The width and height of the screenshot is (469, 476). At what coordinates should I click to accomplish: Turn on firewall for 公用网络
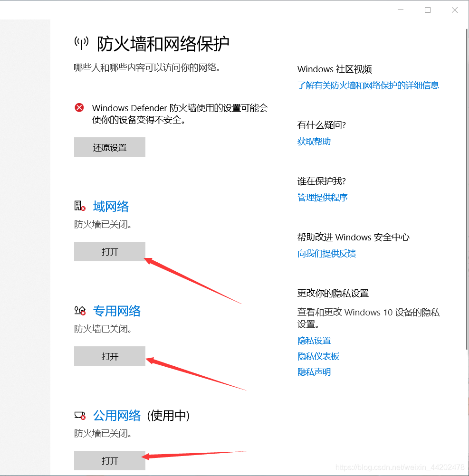coord(110,460)
